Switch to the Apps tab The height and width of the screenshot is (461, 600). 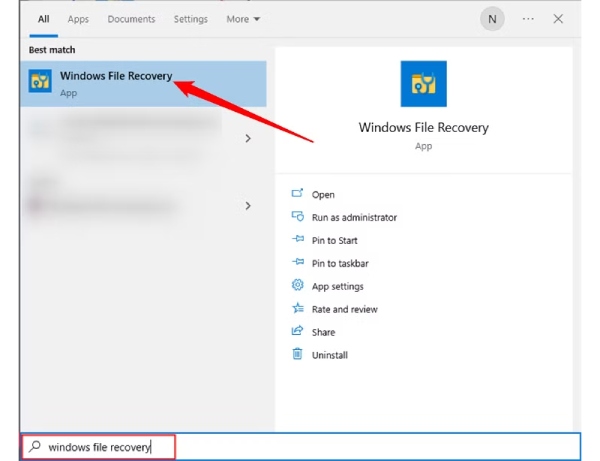click(78, 19)
